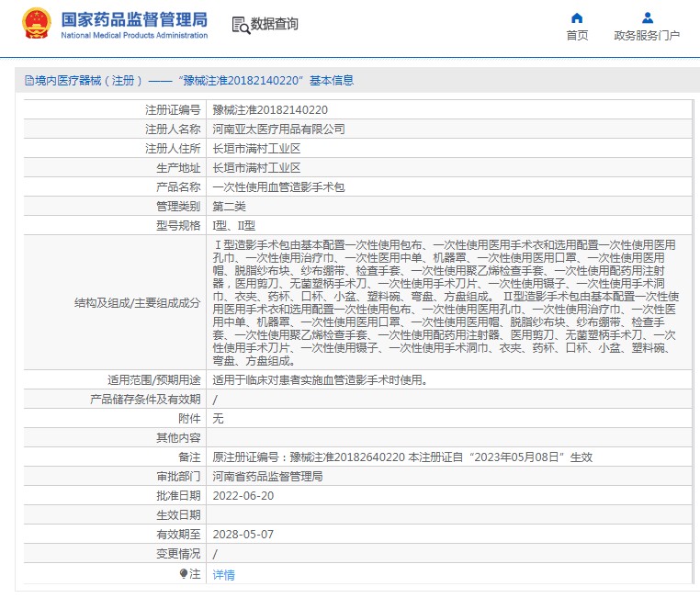Click 长垣市满村工业区 in 生产地址 row

(256, 168)
